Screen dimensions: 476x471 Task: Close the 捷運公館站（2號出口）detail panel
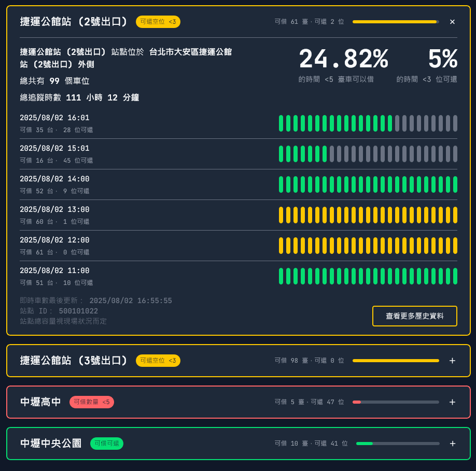(x=452, y=22)
